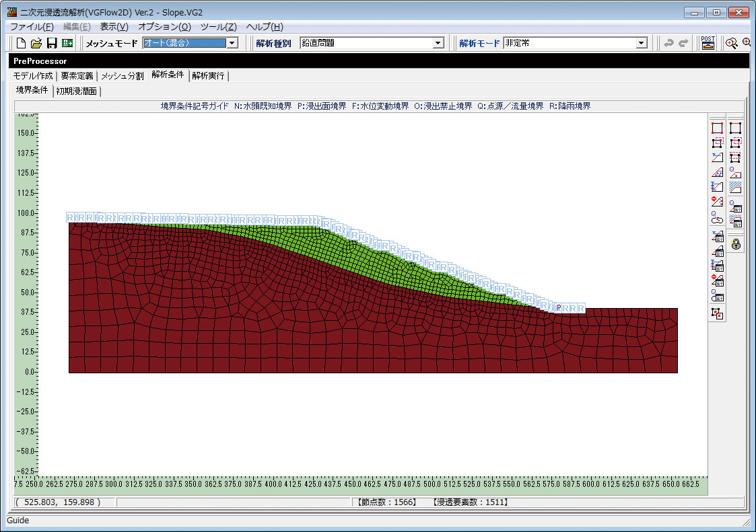Set a seepage face boundary tool
Image resolution: width=756 pixels, height=532 pixels.
point(718,172)
